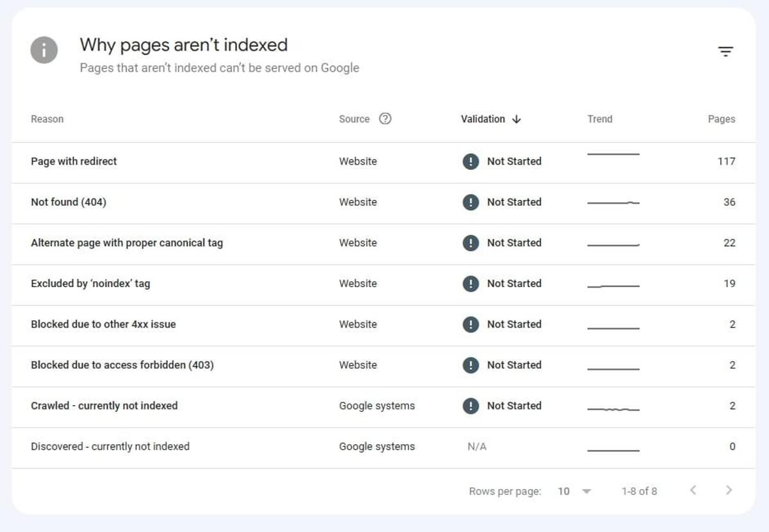Click the Source column header
The height and width of the screenshot is (532, 769).
(354, 119)
